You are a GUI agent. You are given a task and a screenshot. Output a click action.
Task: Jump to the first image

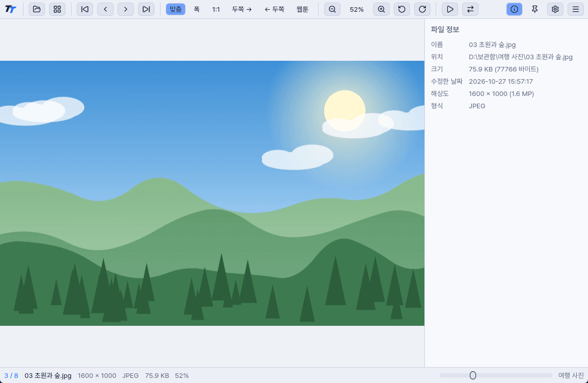(85, 9)
